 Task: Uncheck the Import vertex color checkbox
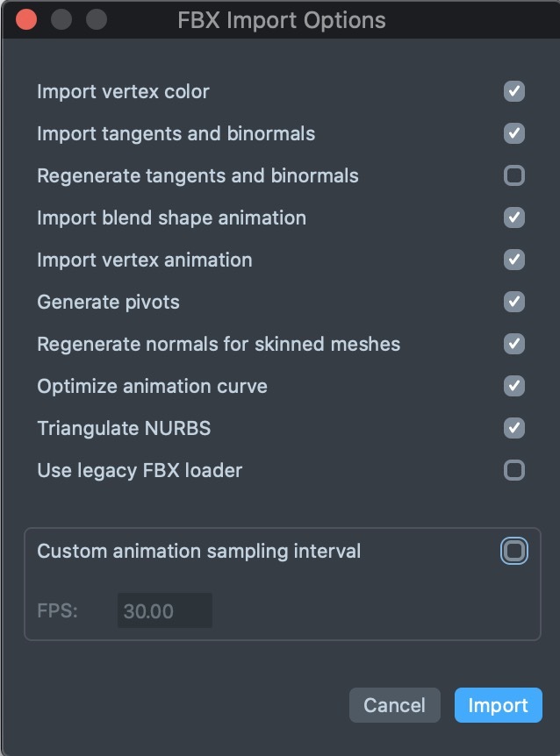(514, 91)
